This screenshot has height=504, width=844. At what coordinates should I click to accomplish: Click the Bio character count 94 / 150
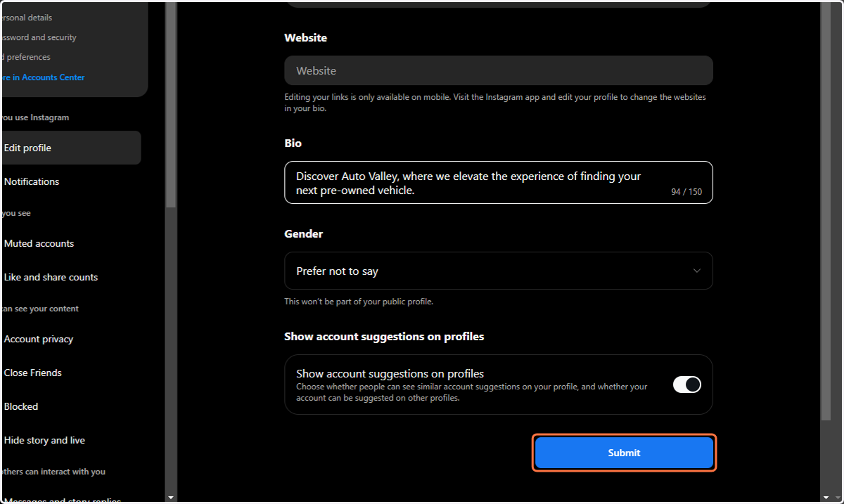click(x=686, y=192)
